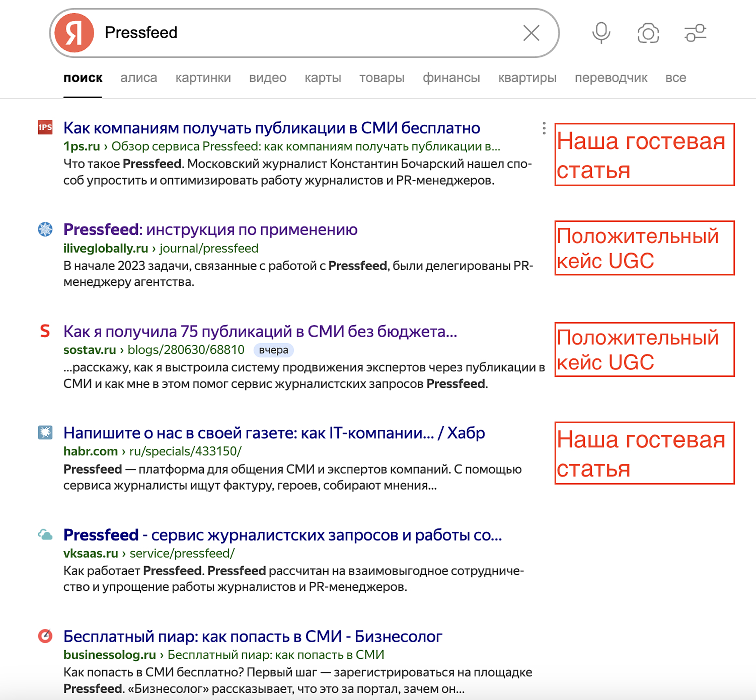
Task: Open image search camera icon
Action: click(x=648, y=33)
